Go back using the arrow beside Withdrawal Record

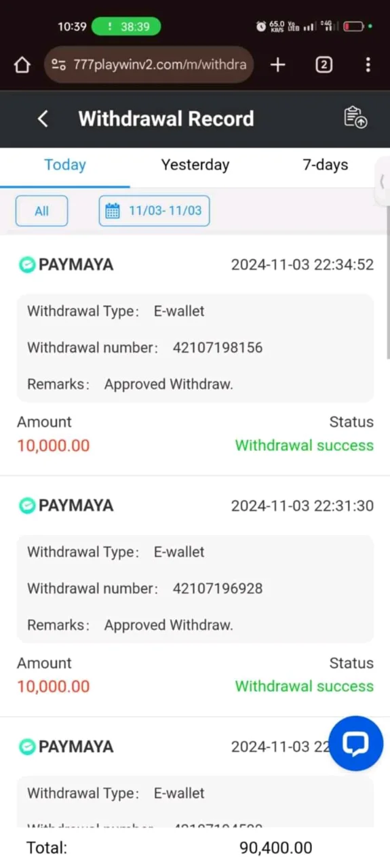click(x=43, y=119)
